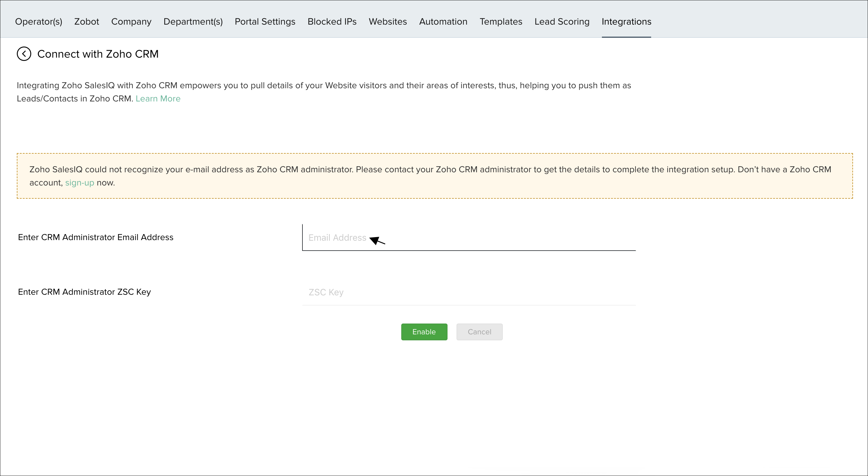
Task: Select the Integrations tab
Action: (627, 22)
